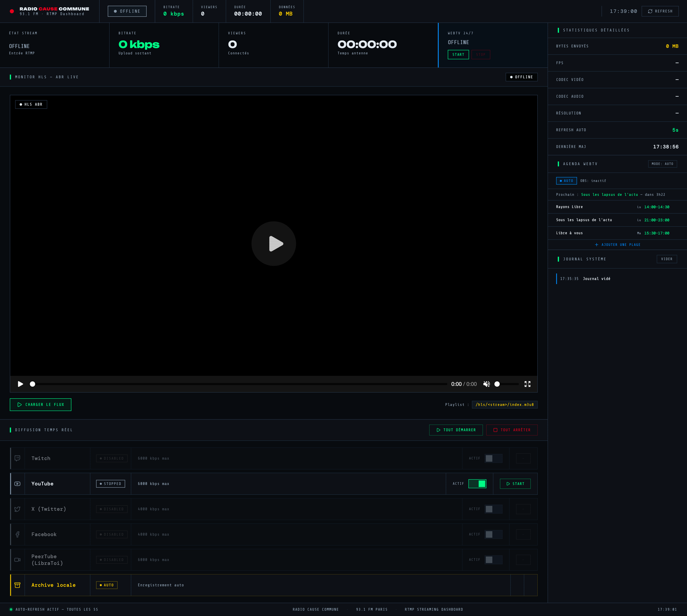Screen dimensions: 687x616
Task: Click the X (Twitter) bird icon
Action: (17, 509)
